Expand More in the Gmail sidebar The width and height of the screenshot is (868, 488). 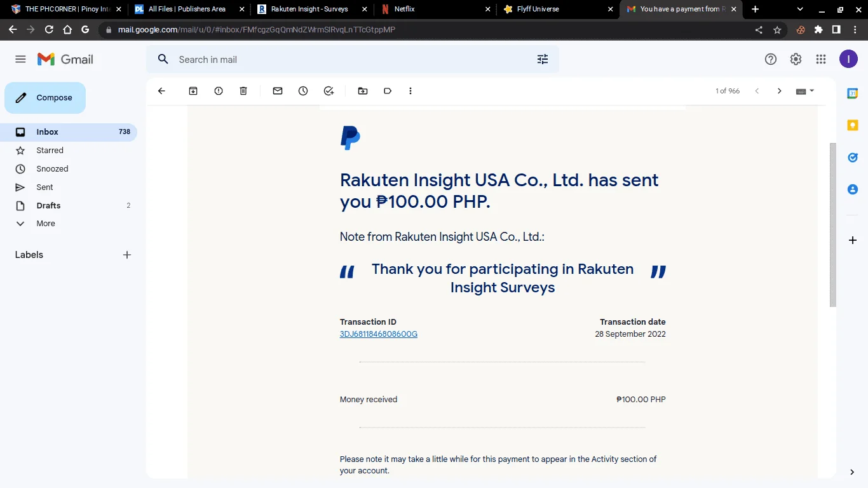click(69, 224)
